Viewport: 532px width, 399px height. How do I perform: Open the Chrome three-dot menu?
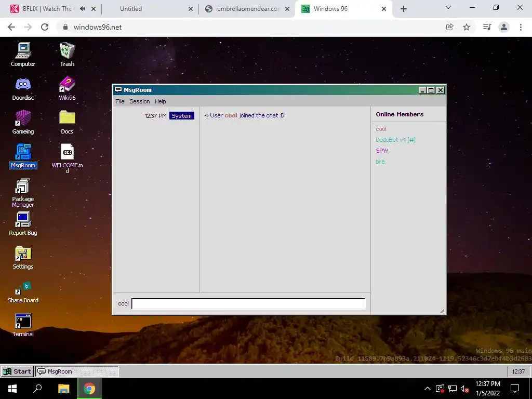521,27
